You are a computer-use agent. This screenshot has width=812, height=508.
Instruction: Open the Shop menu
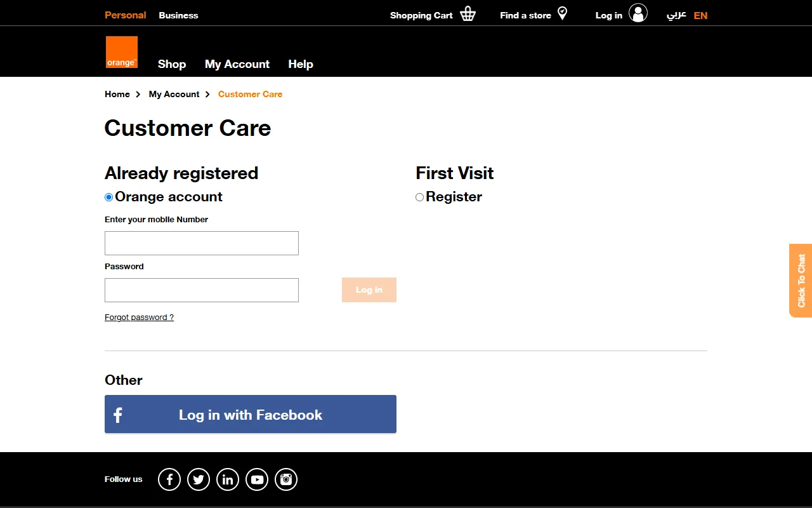pos(172,64)
